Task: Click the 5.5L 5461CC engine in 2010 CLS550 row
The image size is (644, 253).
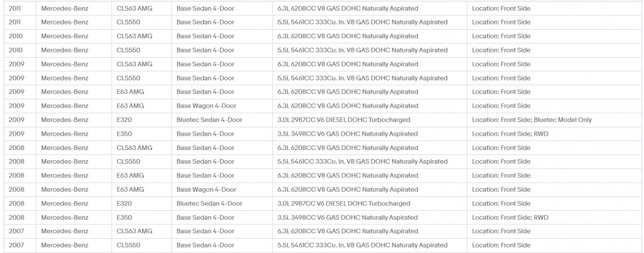Action: click(x=363, y=50)
